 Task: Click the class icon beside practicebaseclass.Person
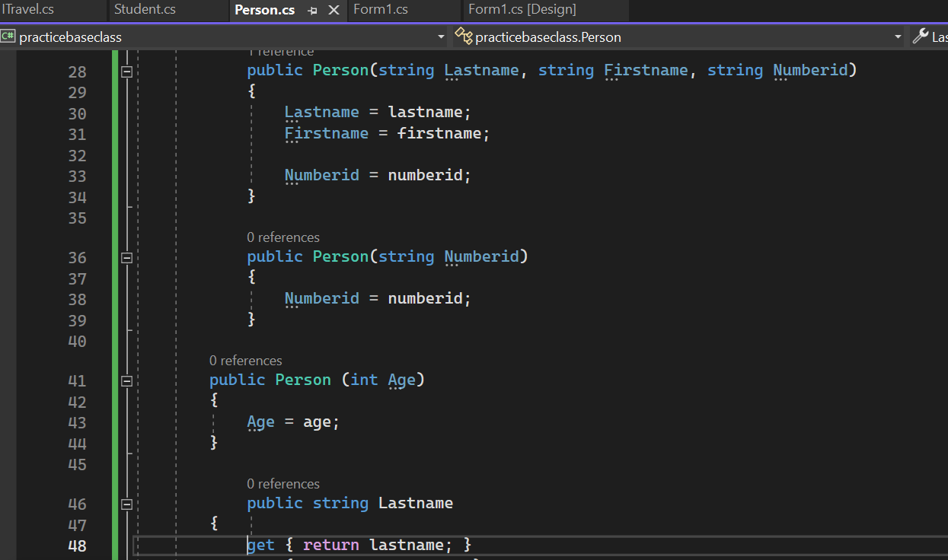pos(463,36)
